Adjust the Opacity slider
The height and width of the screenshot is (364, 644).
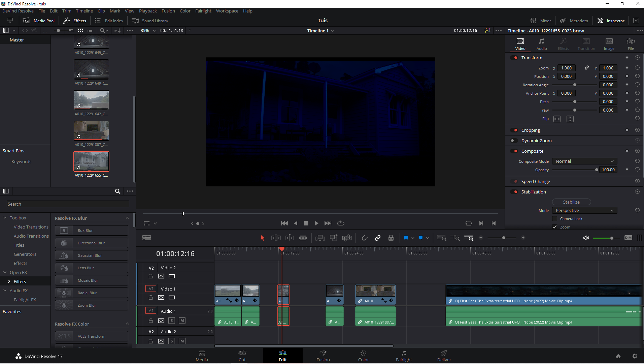[x=597, y=170]
